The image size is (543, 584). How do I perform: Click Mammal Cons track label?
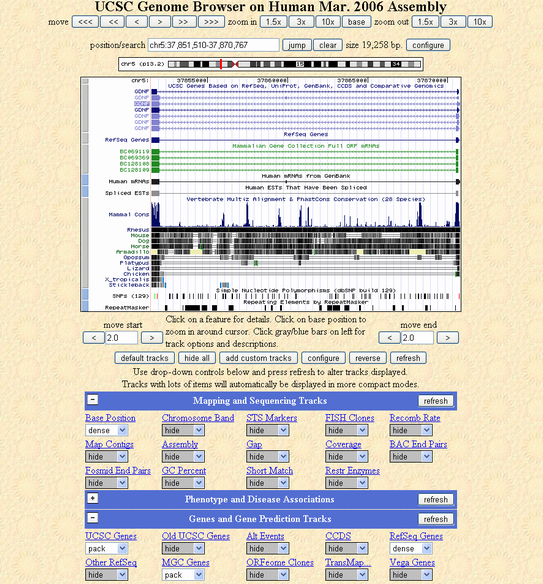click(128, 215)
